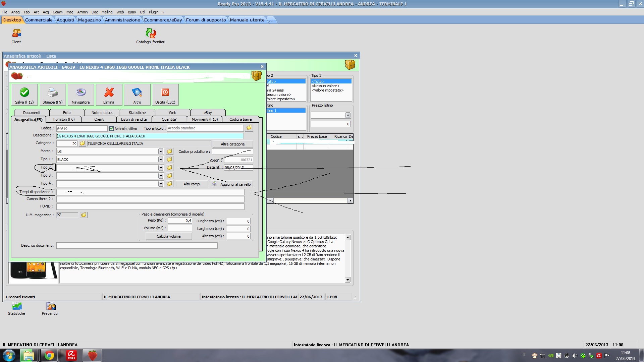Open Movimenti (F10) tab
The height and width of the screenshot is (362, 644).
tap(205, 119)
